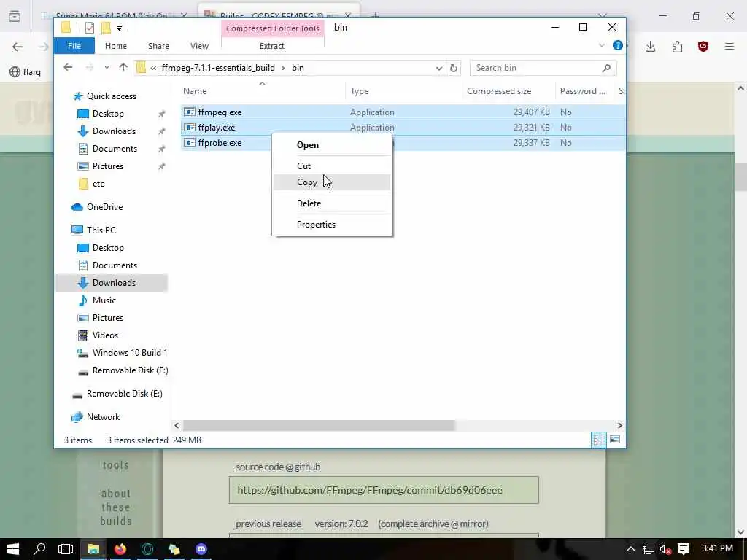Switch to details view with the status bar icon
Image resolution: width=747 pixels, height=560 pixels.
coord(599,440)
